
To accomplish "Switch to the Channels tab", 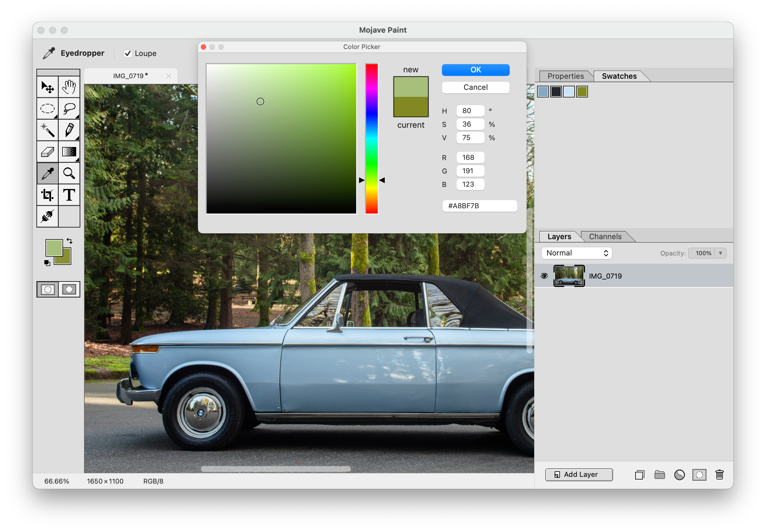I will click(605, 236).
